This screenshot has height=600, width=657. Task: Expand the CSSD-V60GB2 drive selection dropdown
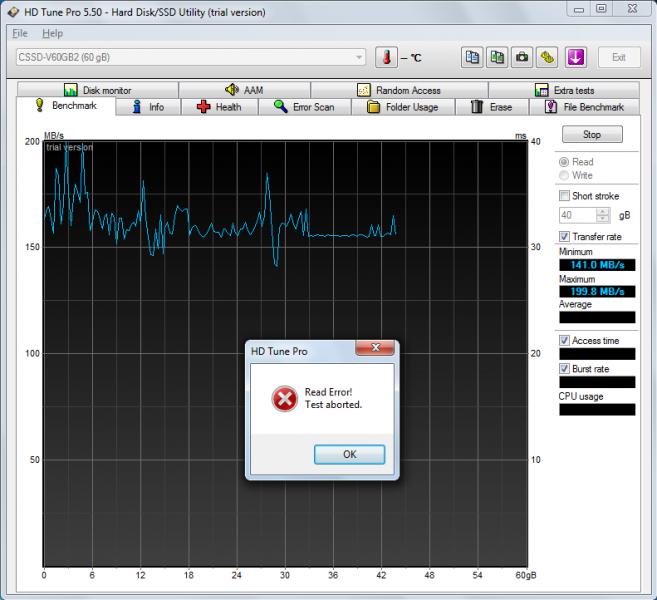point(360,58)
